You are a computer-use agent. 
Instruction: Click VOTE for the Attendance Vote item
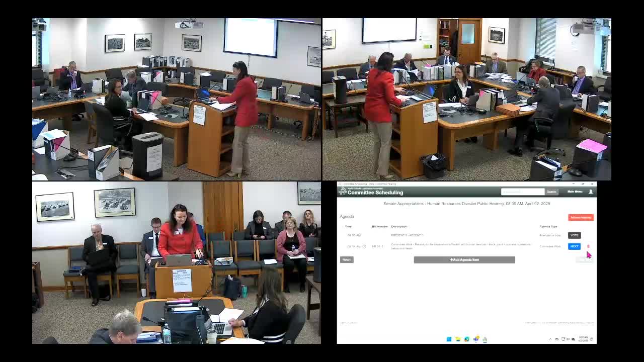tap(574, 235)
